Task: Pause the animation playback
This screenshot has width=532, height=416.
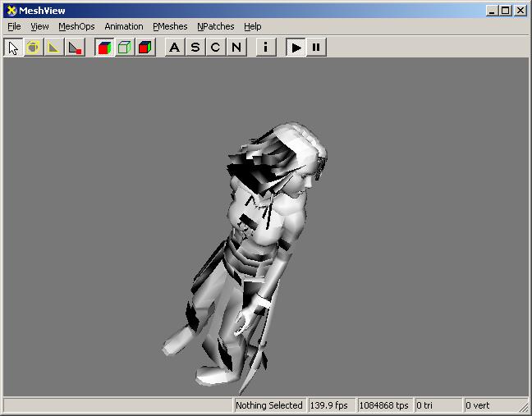Action: [316, 47]
